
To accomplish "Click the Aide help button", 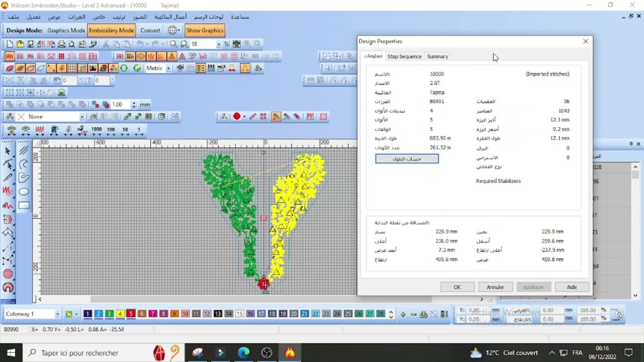I will click(x=572, y=287).
